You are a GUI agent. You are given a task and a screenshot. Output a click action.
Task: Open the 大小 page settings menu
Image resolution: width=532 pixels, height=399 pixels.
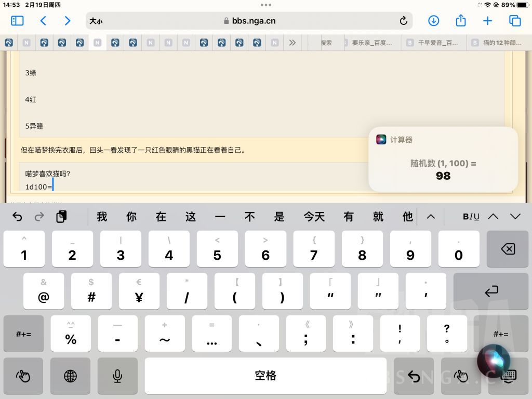pyautogui.click(x=96, y=21)
